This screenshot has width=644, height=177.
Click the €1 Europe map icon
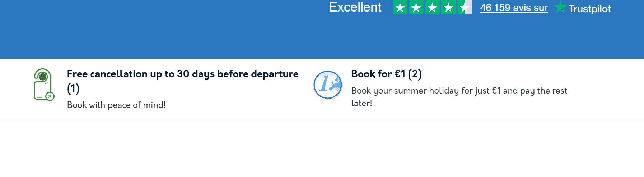[328, 85]
